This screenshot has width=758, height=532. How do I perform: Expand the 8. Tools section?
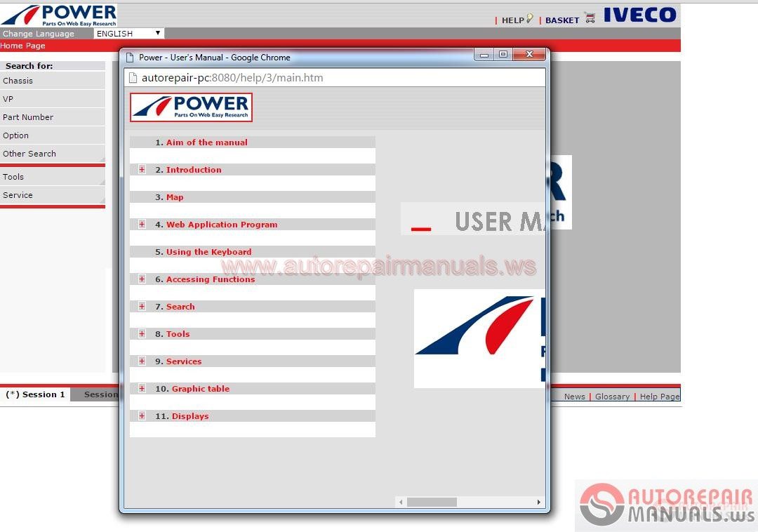[142, 333]
